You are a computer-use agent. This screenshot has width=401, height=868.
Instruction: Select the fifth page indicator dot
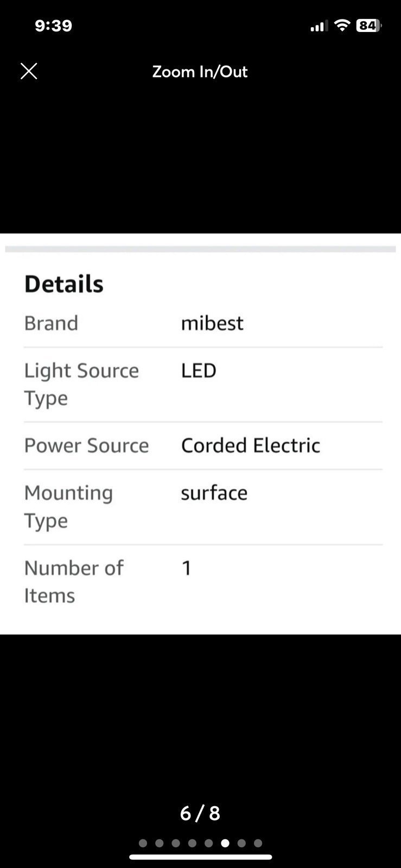click(x=209, y=843)
